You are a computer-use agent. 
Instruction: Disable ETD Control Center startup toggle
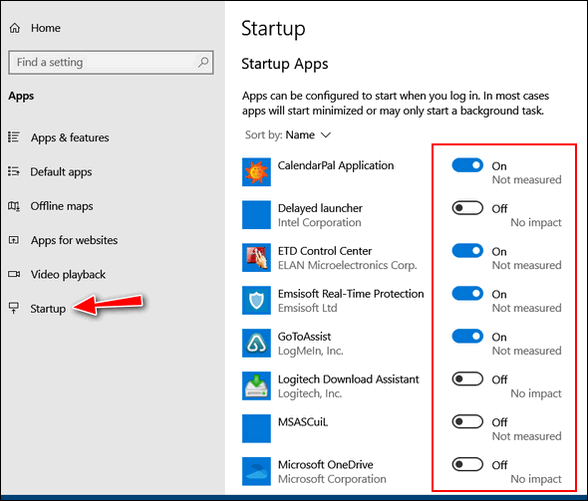click(467, 250)
